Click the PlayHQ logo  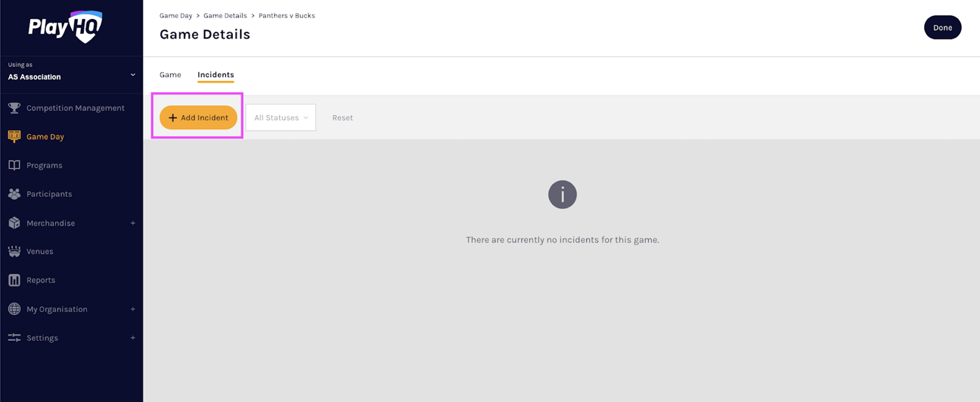pos(65,27)
